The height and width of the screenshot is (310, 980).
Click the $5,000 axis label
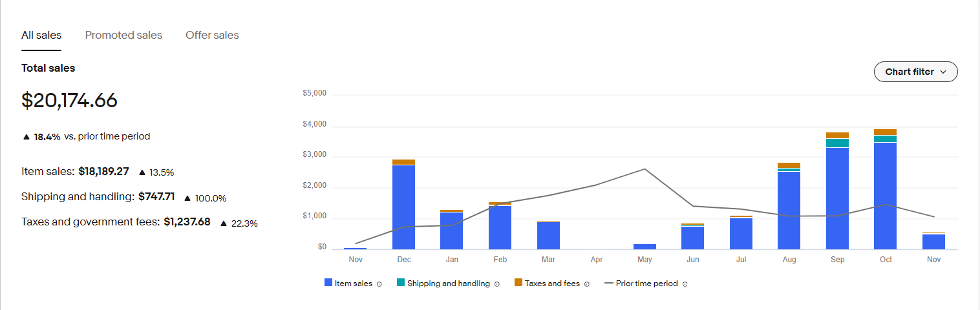pos(314,93)
